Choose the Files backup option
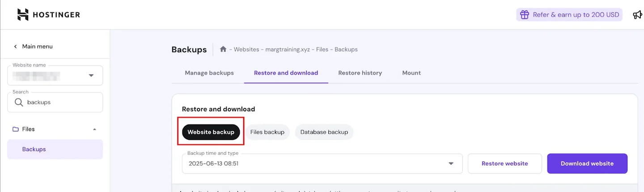 (267, 132)
